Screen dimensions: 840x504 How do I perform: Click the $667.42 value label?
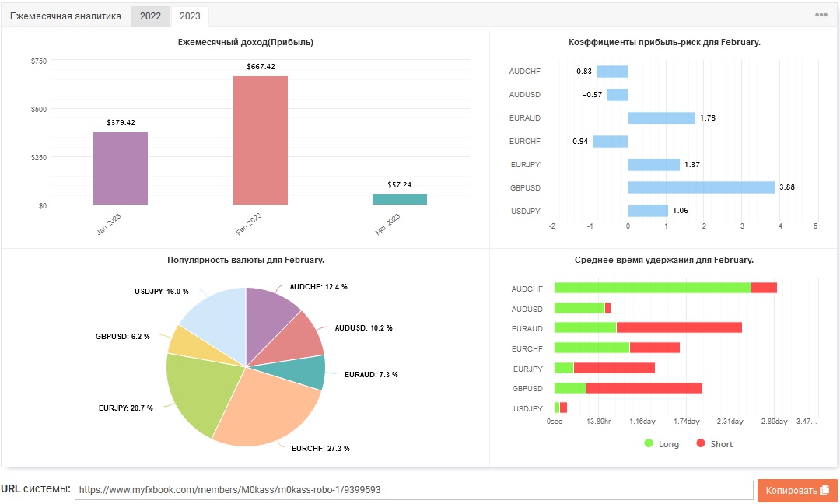(x=261, y=66)
